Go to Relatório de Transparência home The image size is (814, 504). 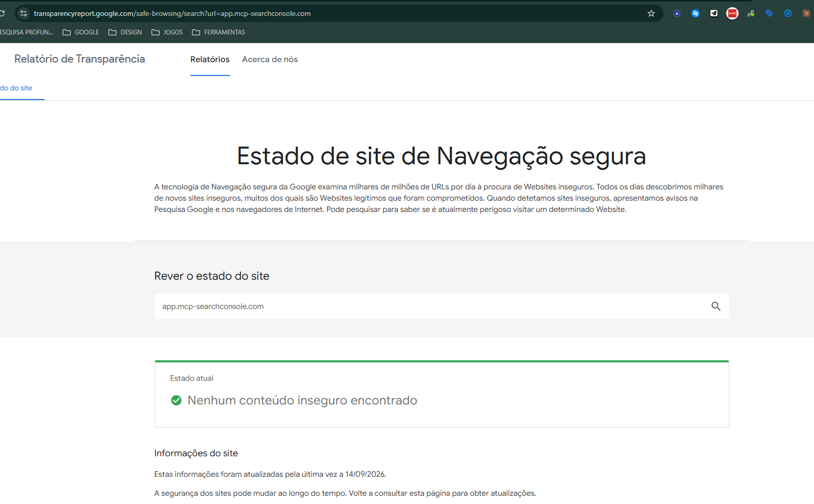[80, 59]
